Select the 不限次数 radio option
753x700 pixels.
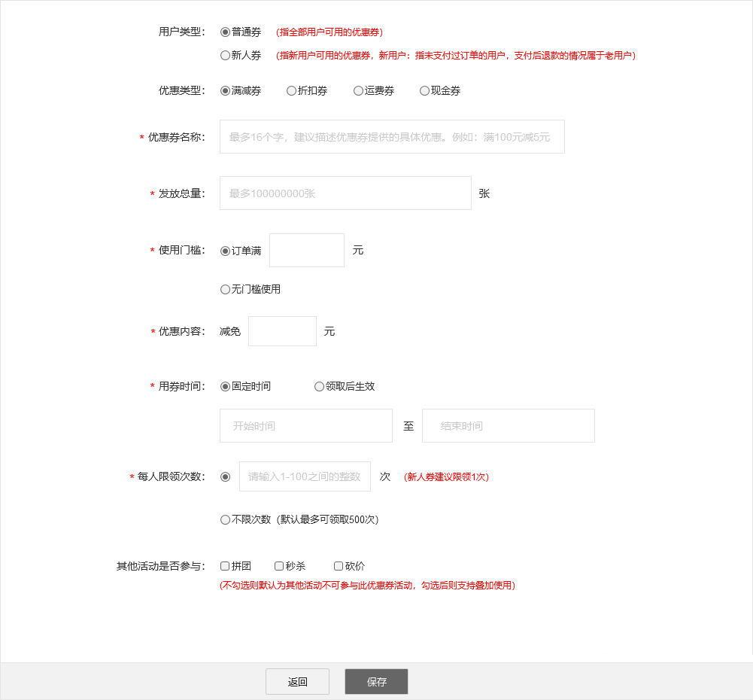225,520
